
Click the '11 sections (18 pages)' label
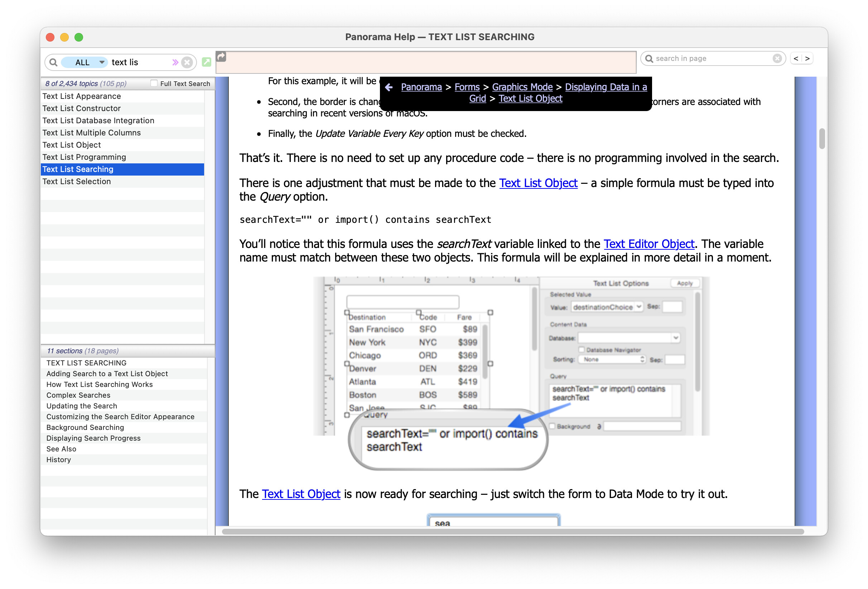tap(83, 351)
